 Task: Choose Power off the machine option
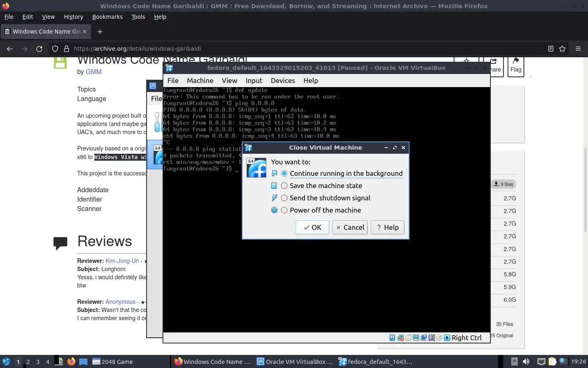321,210
